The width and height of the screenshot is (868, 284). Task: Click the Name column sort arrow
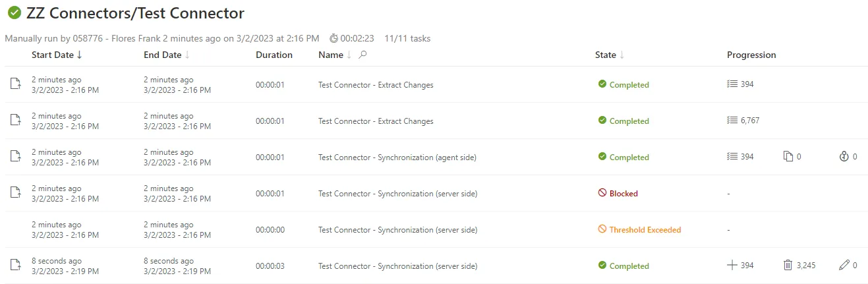tap(349, 55)
